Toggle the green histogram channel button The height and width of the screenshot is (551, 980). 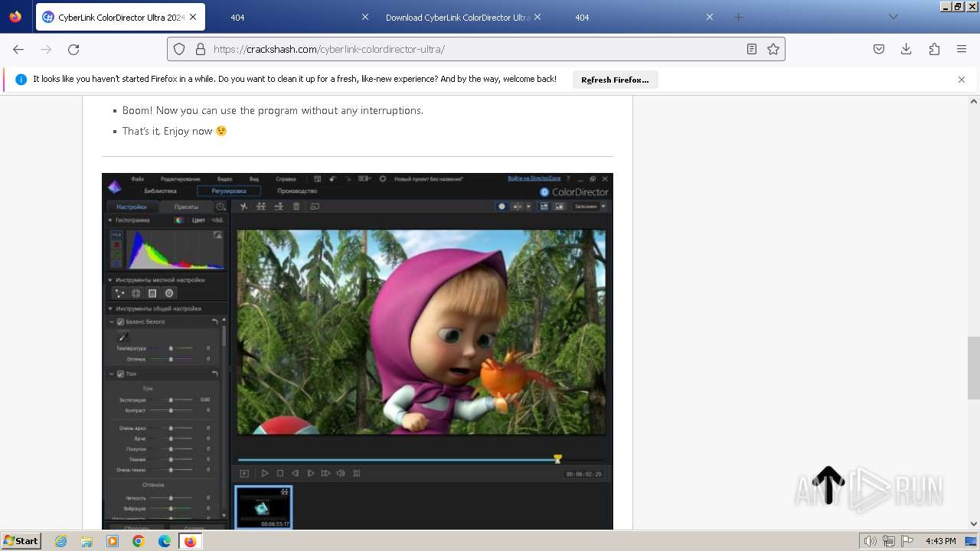(116, 254)
